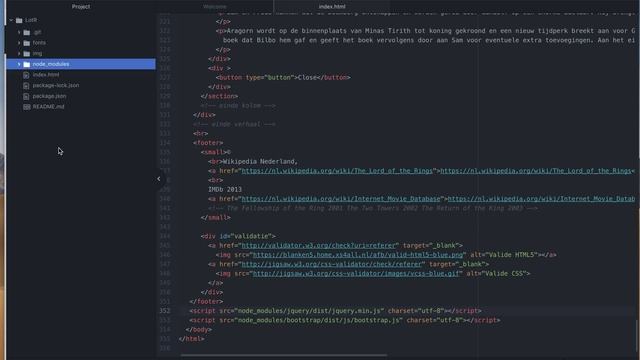Click the closing small tag line
640x360 pixels.
[x=216, y=218]
